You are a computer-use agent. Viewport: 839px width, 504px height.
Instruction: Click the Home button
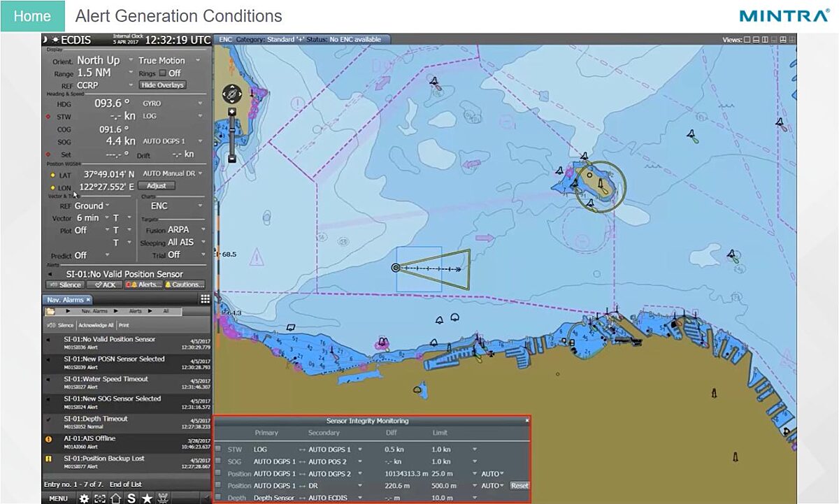pos(32,16)
